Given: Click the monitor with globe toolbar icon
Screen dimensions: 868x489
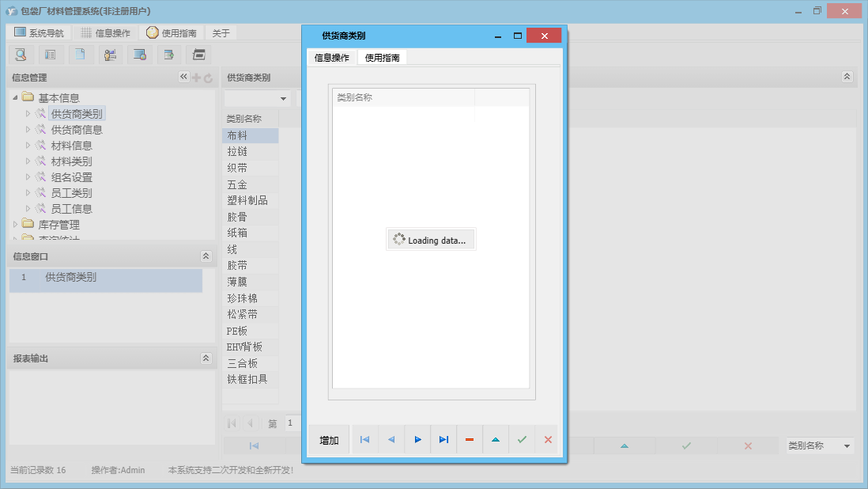Looking at the screenshot, I should 139,55.
